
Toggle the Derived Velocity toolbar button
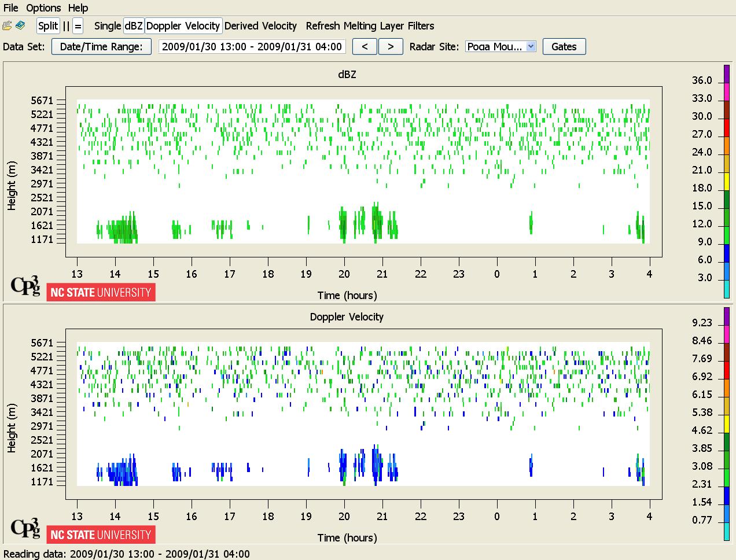(260, 26)
